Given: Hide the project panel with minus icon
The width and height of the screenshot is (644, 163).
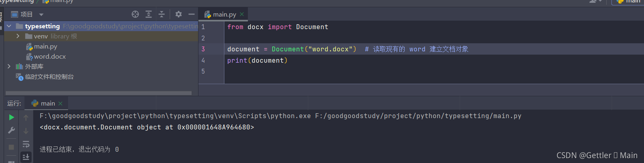Looking at the screenshot, I should pos(192,14).
